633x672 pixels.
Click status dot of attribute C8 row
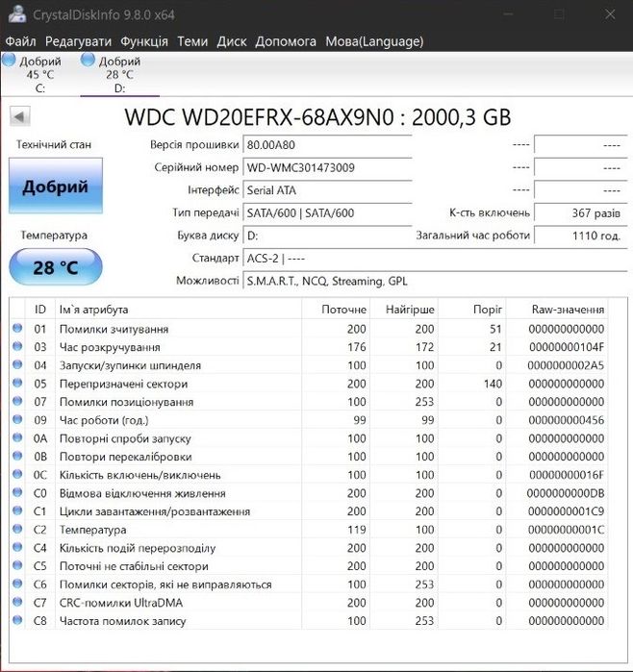tap(17, 620)
